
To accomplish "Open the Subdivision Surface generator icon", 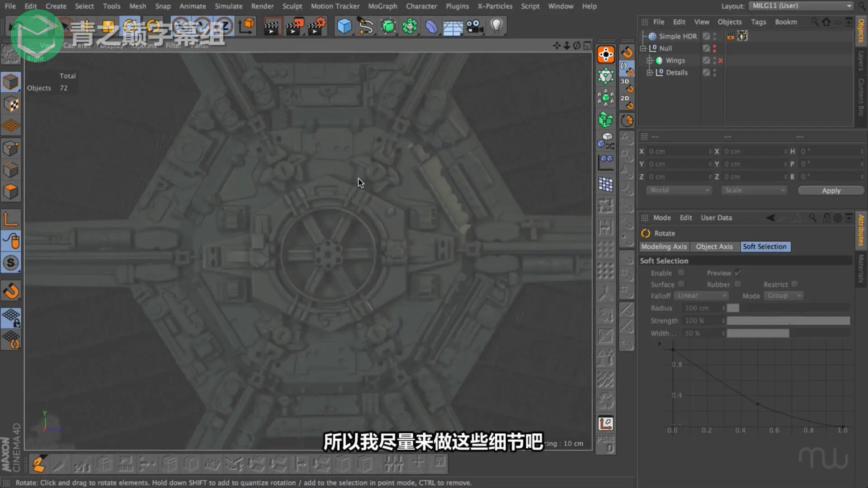I will (388, 26).
